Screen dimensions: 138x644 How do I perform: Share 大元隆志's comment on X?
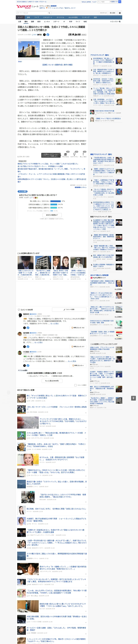pos(24,365)
